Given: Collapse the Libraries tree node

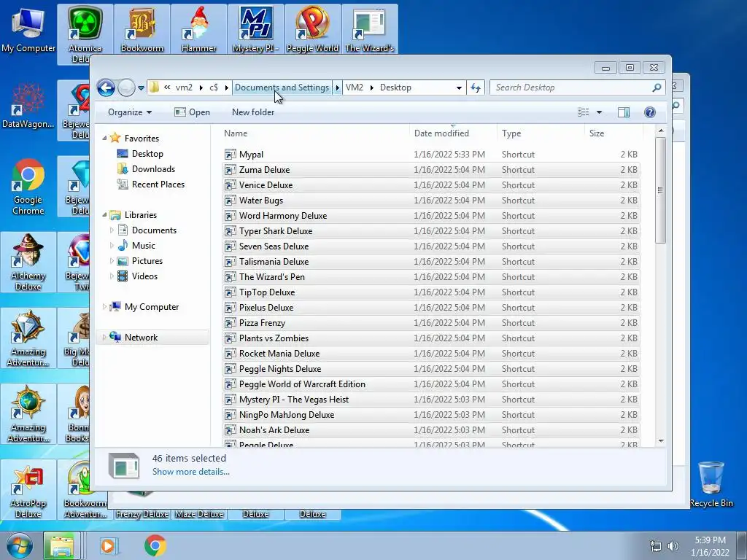Looking at the screenshot, I should click(x=105, y=215).
